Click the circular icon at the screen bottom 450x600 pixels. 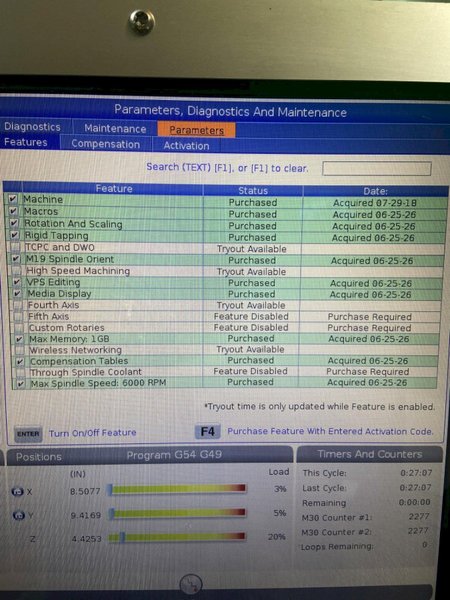(x=191, y=585)
